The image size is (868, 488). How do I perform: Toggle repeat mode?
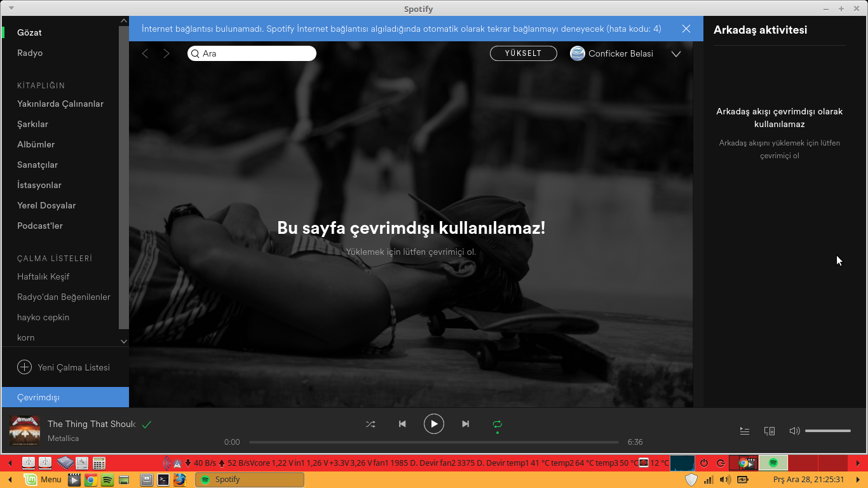coord(498,424)
